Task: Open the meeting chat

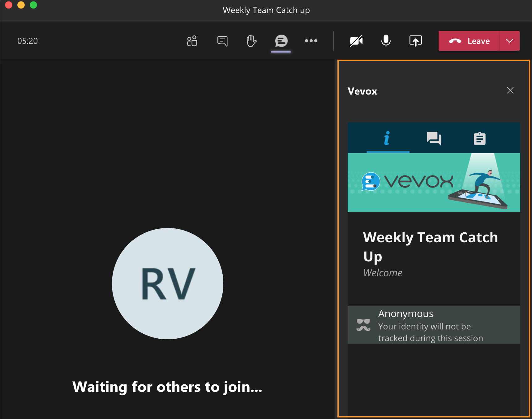Action: point(222,41)
